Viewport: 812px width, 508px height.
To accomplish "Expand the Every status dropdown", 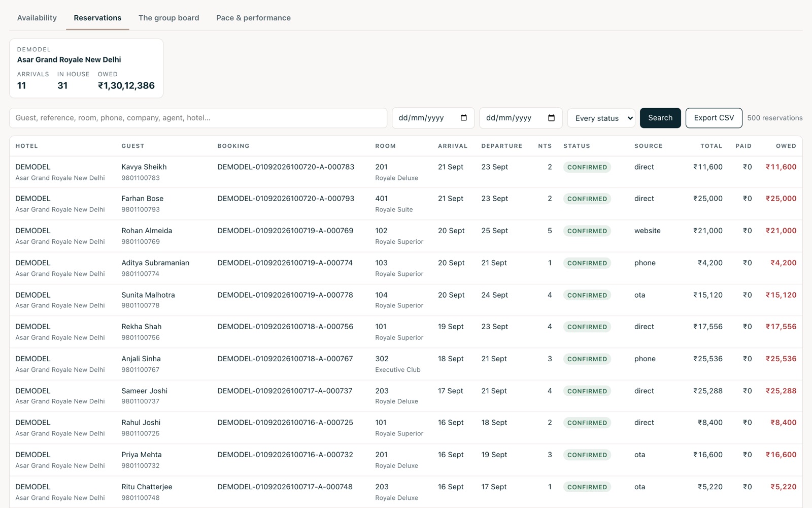I will point(601,118).
